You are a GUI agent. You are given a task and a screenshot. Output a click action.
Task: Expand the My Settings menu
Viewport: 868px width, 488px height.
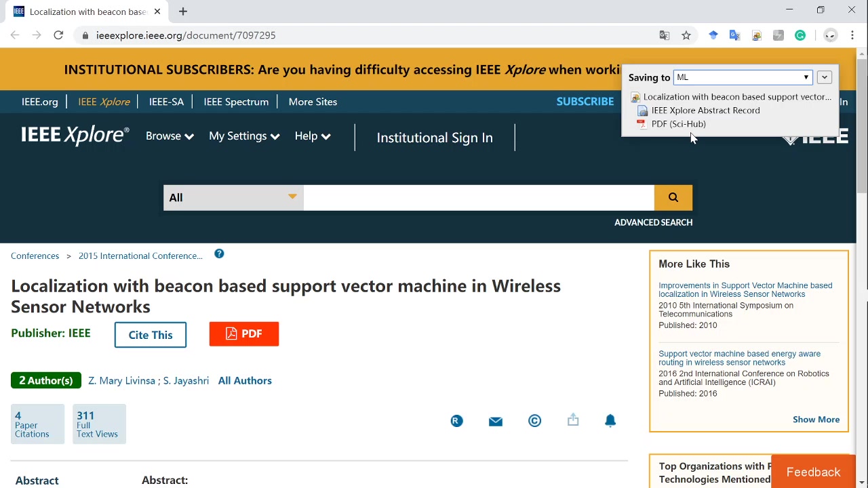pyautogui.click(x=244, y=136)
